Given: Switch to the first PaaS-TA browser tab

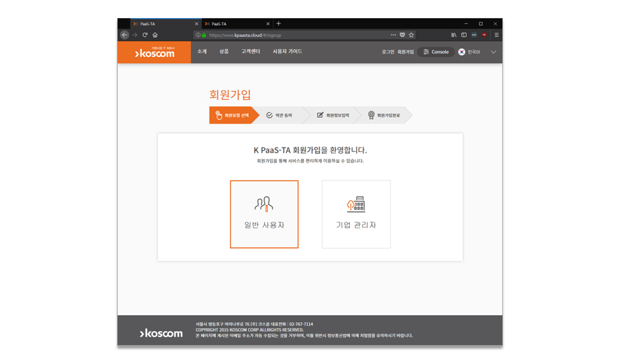Looking at the screenshot, I should (165, 24).
